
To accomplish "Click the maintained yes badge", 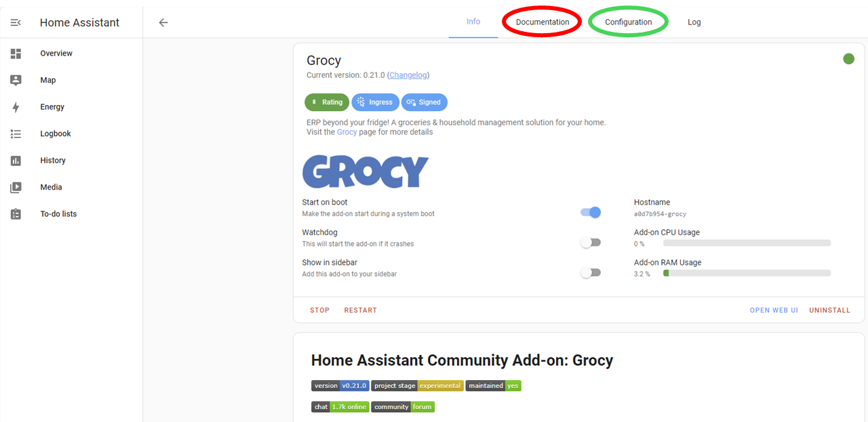I will [x=493, y=386].
